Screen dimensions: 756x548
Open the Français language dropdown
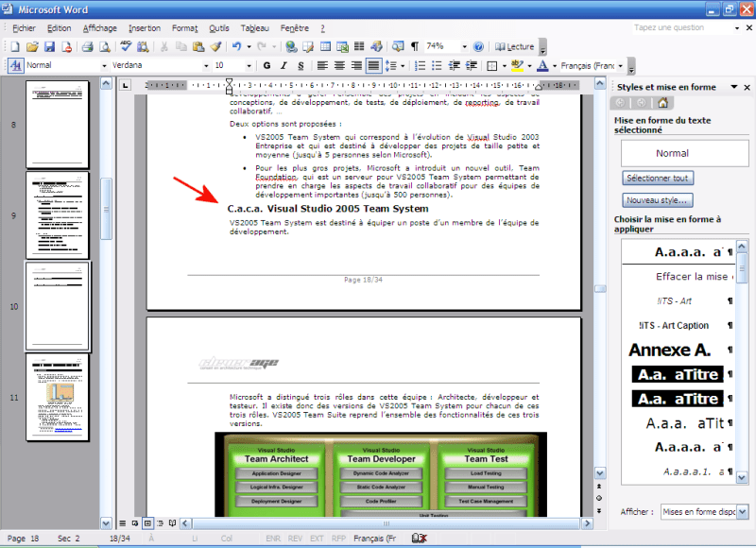click(621, 65)
